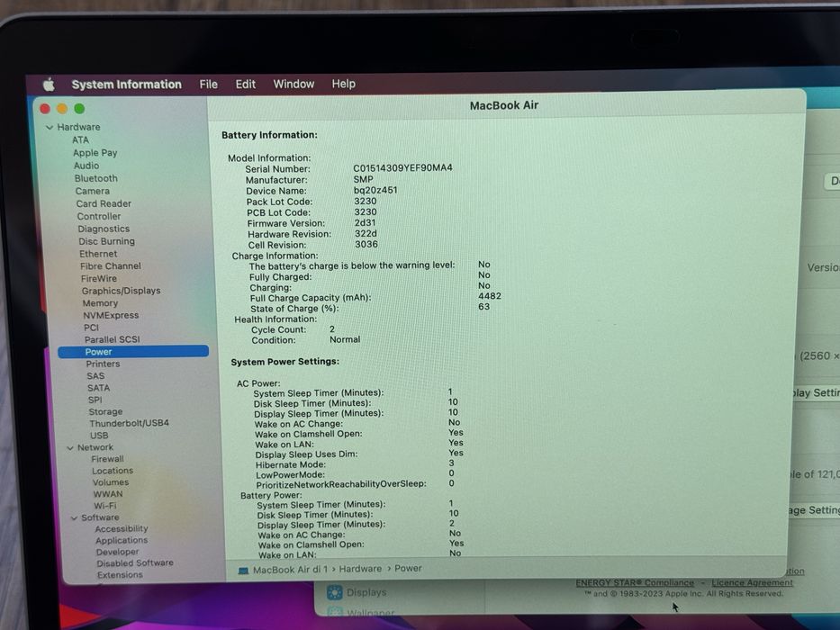Image resolution: width=840 pixels, height=630 pixels.
Task: Select Thunderbolt/USB4 in the sidebar
Action: pyautogui.click(x=129, y=423)
